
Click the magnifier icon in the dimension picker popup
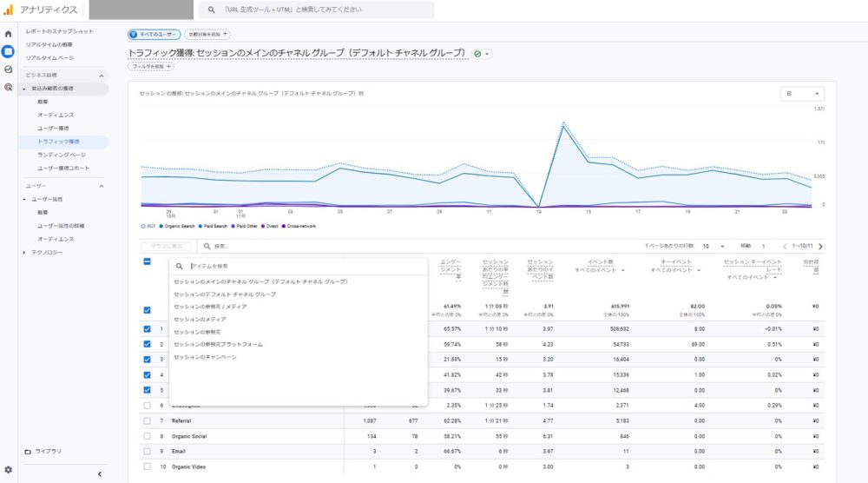click(x=180, y=266)
